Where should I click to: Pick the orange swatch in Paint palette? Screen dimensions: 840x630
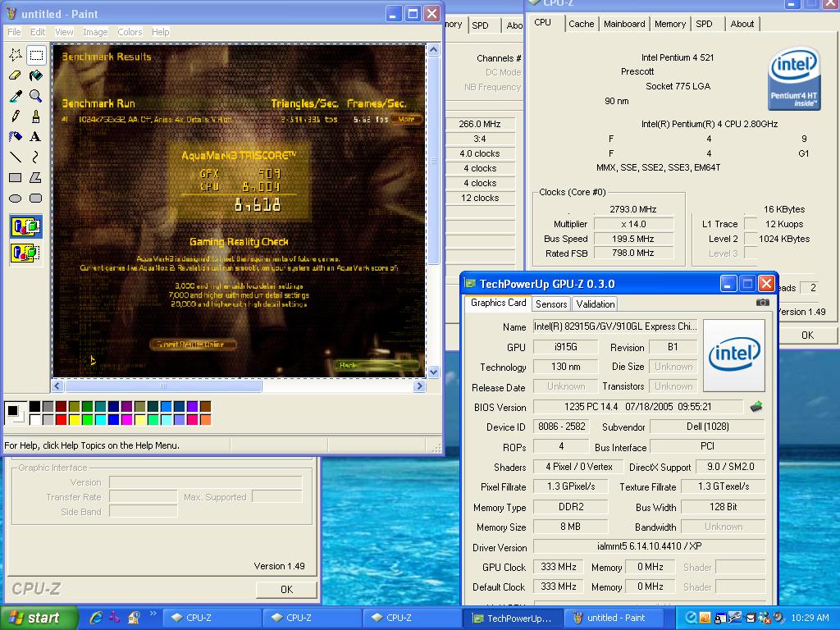(x=205, y=419)
